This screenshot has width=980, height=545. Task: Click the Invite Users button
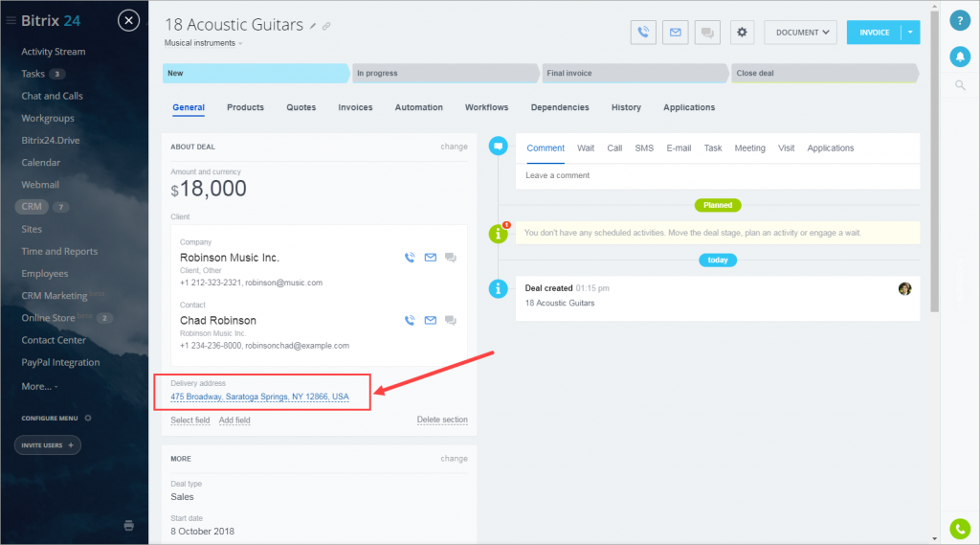coord(48,444)
